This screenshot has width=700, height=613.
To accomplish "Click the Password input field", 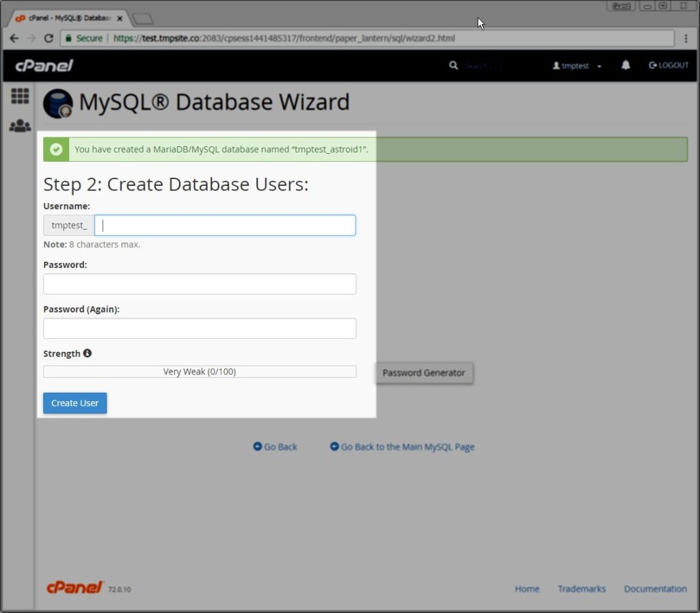I will [x=200, y=284].
